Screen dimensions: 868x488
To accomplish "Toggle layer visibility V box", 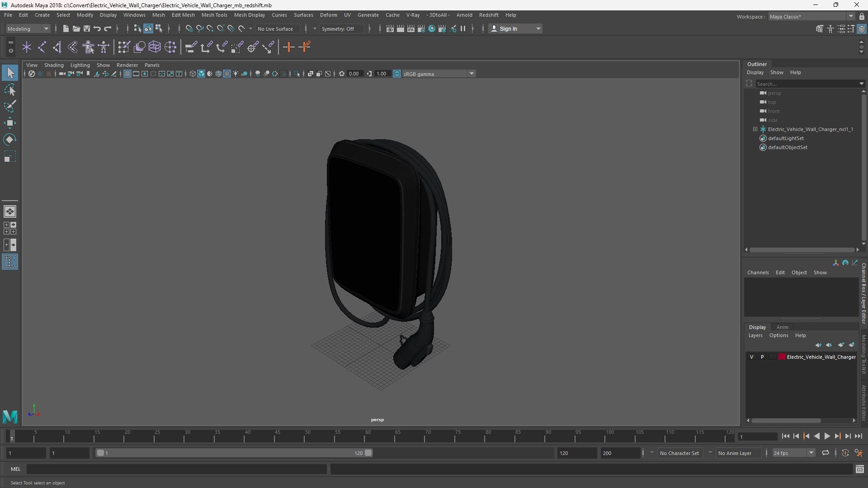I will click(x=751, y=357).
